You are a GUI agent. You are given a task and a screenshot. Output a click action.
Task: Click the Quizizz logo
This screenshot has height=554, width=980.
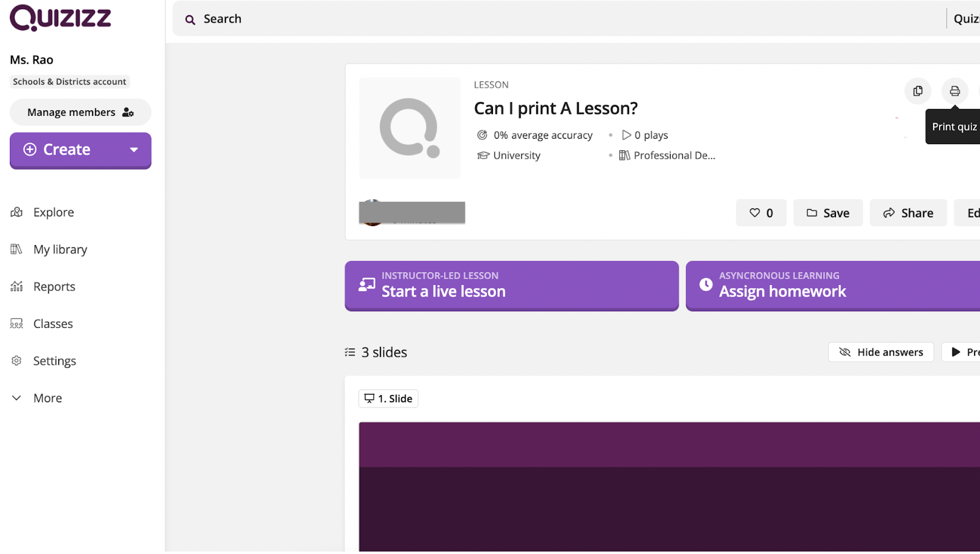click(x=61, y=18)
